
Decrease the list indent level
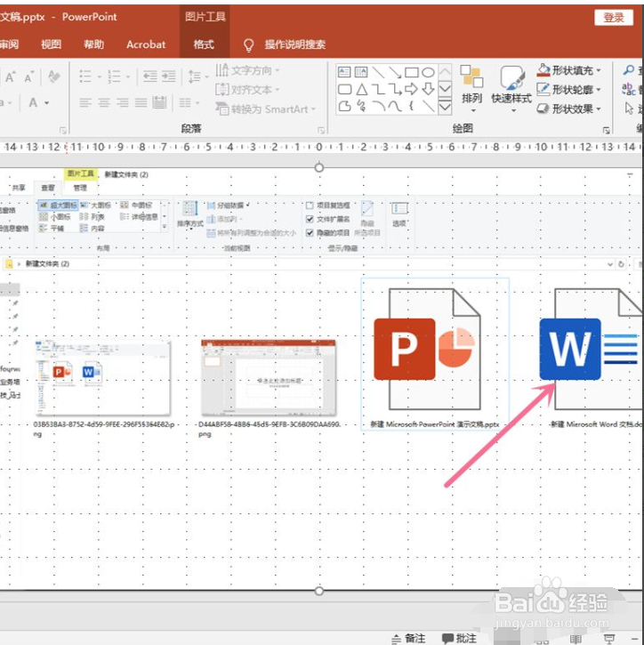click(x=149, y=77)
